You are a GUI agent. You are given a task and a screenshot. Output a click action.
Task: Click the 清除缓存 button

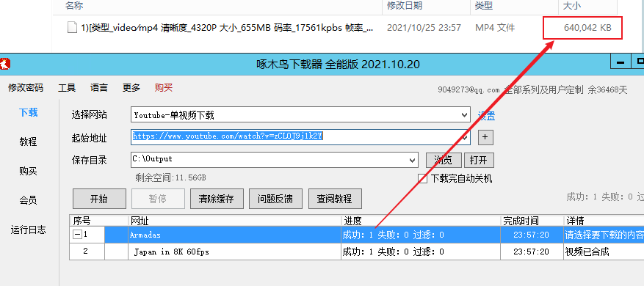pos(217,199)
